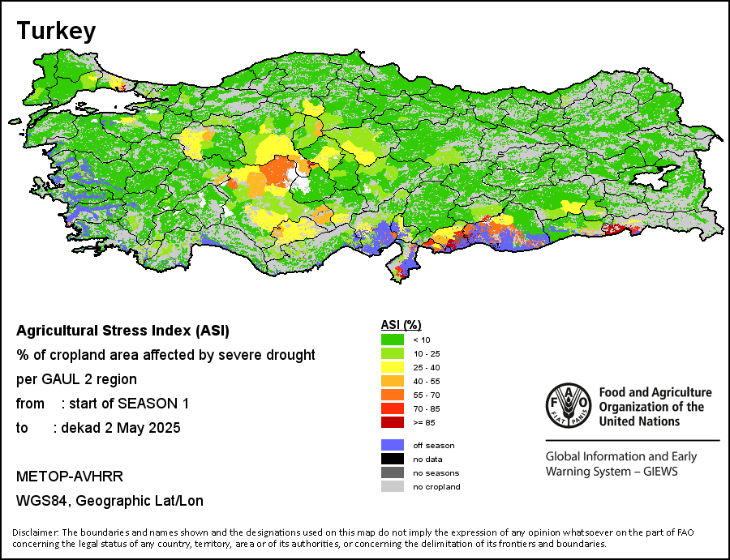Select the black 'no data' swatch

coord(393,459)
